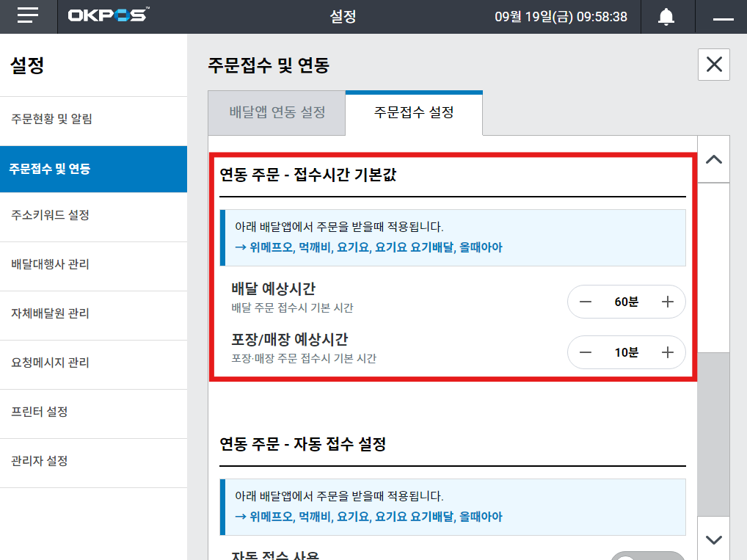Increase 배달 예상시간 with plus button

tap(667, 302)
